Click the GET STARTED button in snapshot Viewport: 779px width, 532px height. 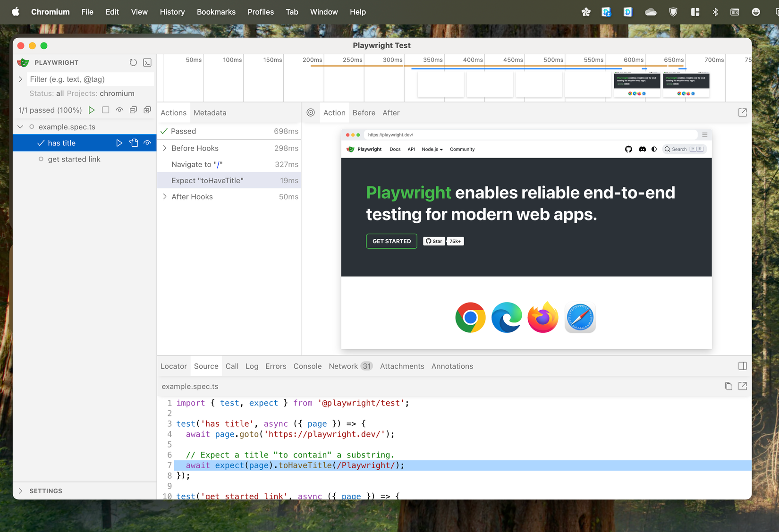(x=391, y=241)
